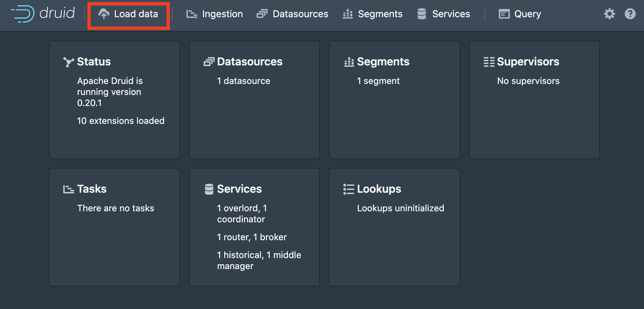Click the Services card database icon
The height and width of the screenshot is (309, 644).
[x=209, y=189]
